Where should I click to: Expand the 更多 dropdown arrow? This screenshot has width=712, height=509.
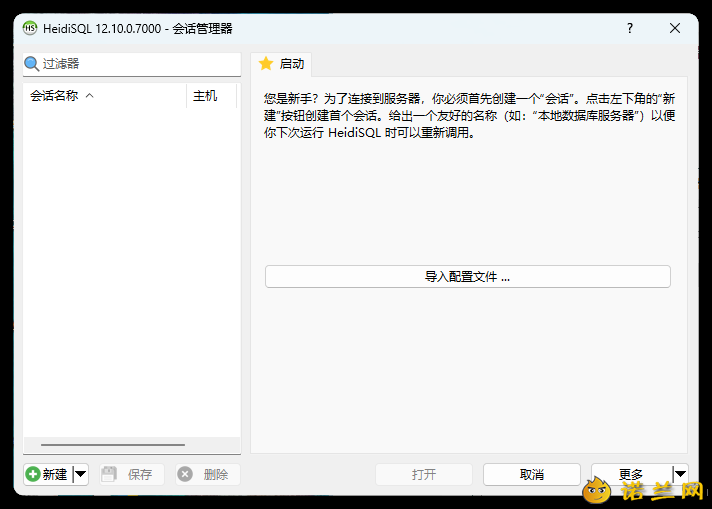pos(680,474)
